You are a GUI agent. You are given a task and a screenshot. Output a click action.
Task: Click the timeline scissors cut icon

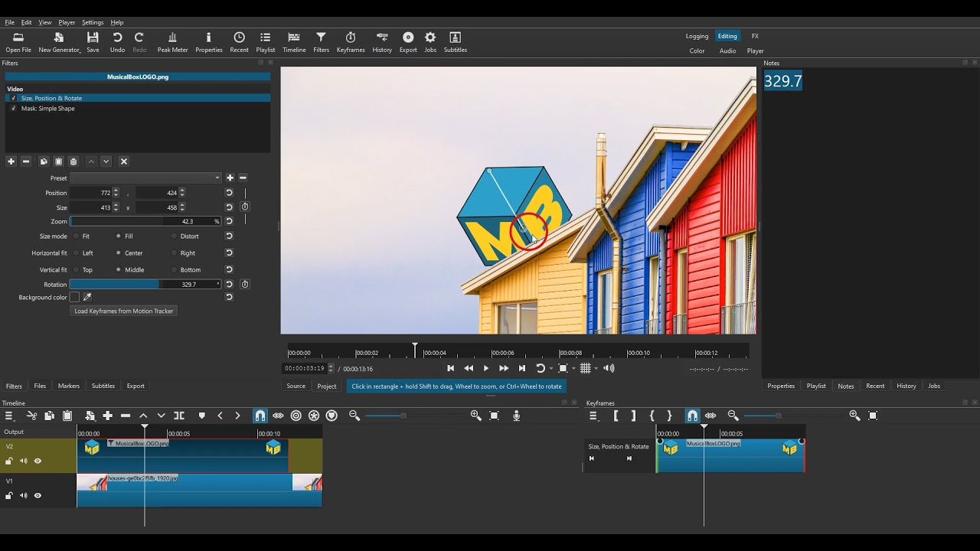coord(31,416)
